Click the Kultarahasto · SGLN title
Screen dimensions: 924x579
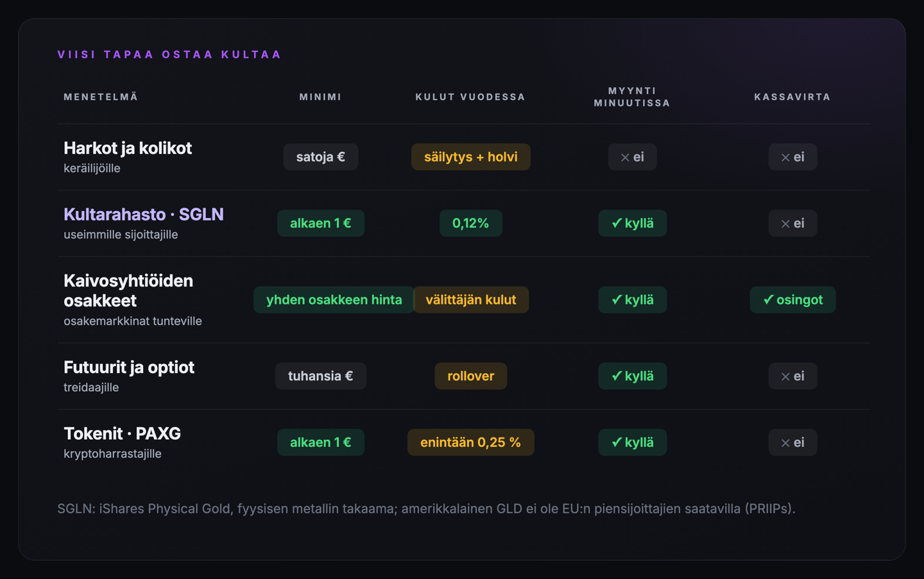pyautogui.click(x=144, y=214)
